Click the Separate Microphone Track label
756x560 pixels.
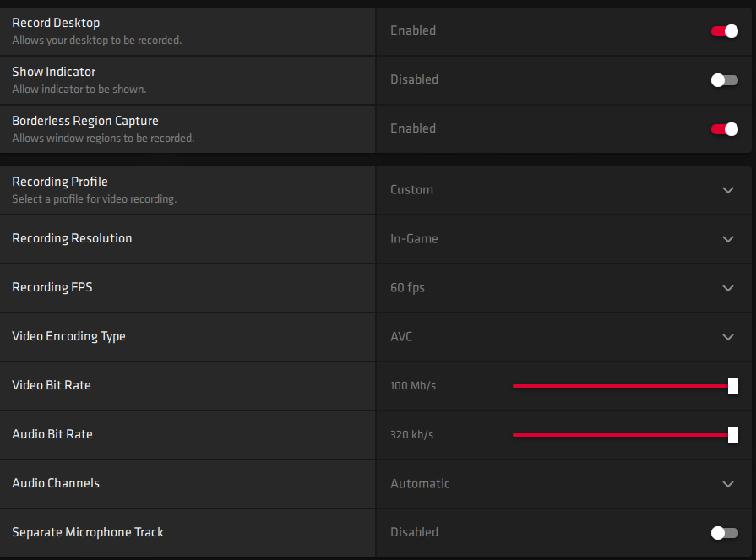point(88,532)
